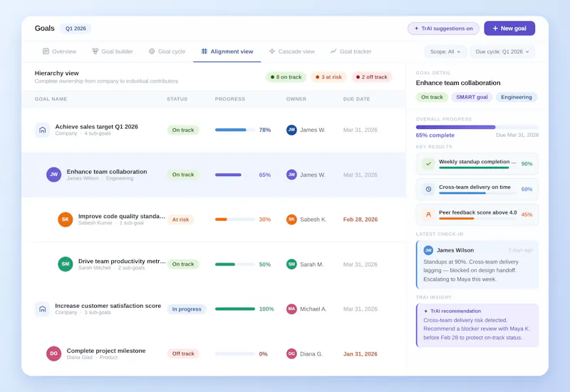Open the Complete project milestone goal
The height and width of the screenshot is (392, 570).
pos(106,351)
